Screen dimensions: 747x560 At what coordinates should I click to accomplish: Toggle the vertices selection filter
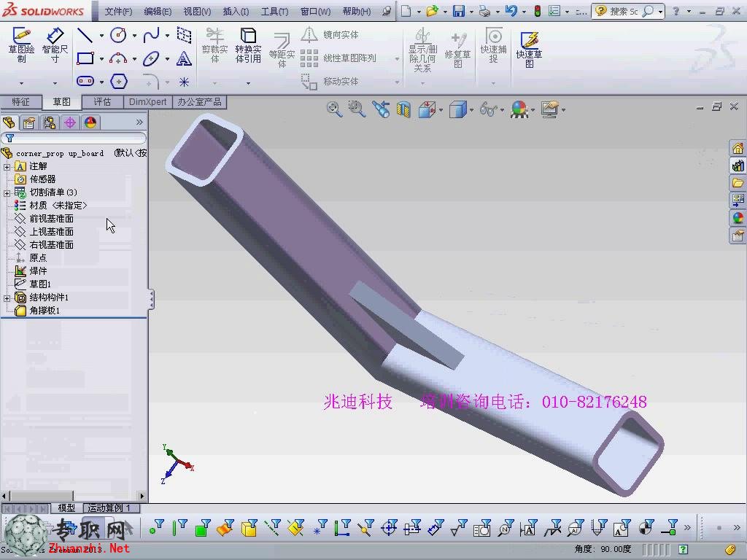[156, 528]
